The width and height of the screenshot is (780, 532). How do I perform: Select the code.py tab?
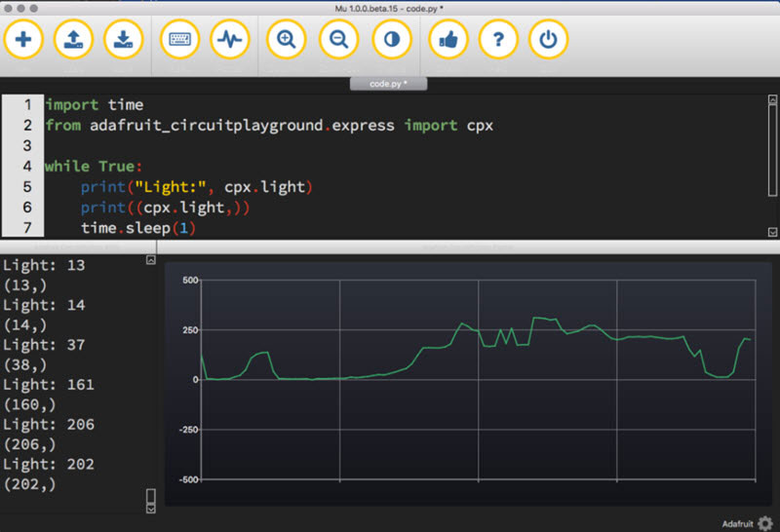pyautogui.click(x=388, y=84)
